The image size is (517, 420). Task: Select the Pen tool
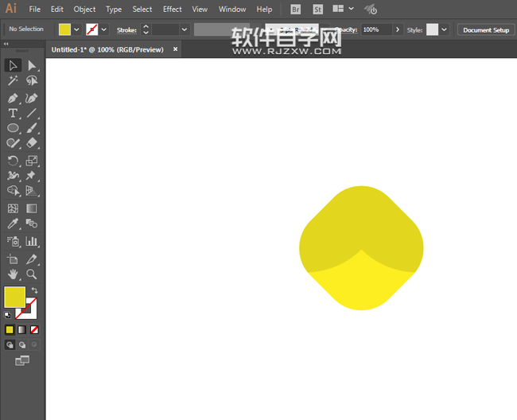[13, 99]
